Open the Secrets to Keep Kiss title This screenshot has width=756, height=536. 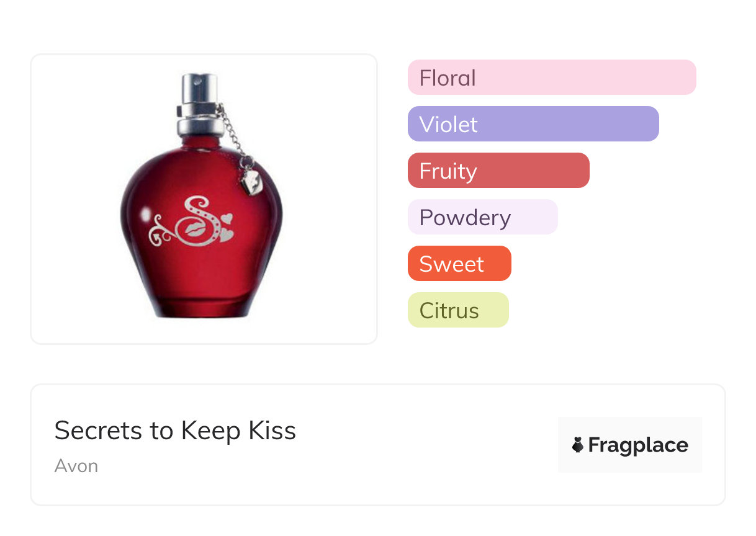175,431
